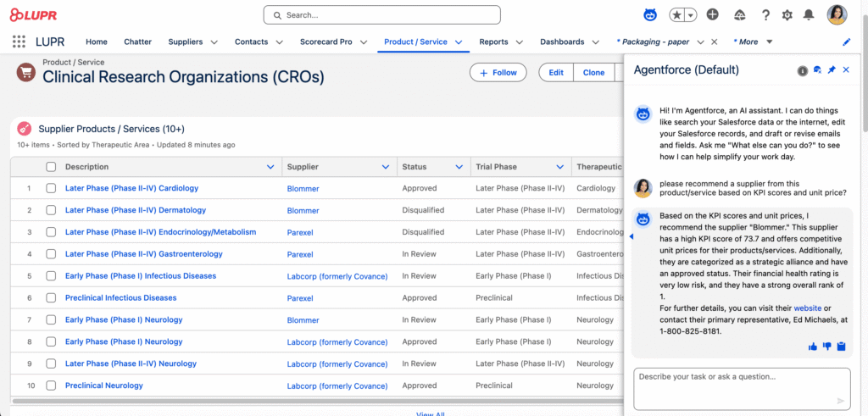Click the thumbs up feedback icon
Screen dimensions: 868x416
[813, 347]
